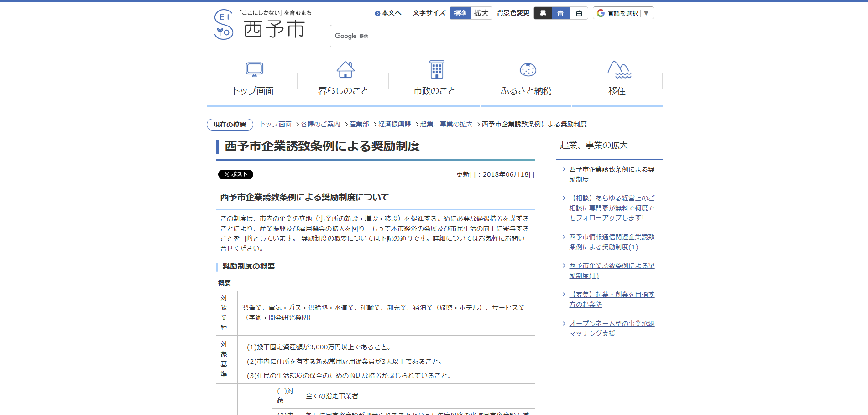The image size is (868, 415).
Task: Click the update date 2018年06月18日
Action: pos(508,174)
